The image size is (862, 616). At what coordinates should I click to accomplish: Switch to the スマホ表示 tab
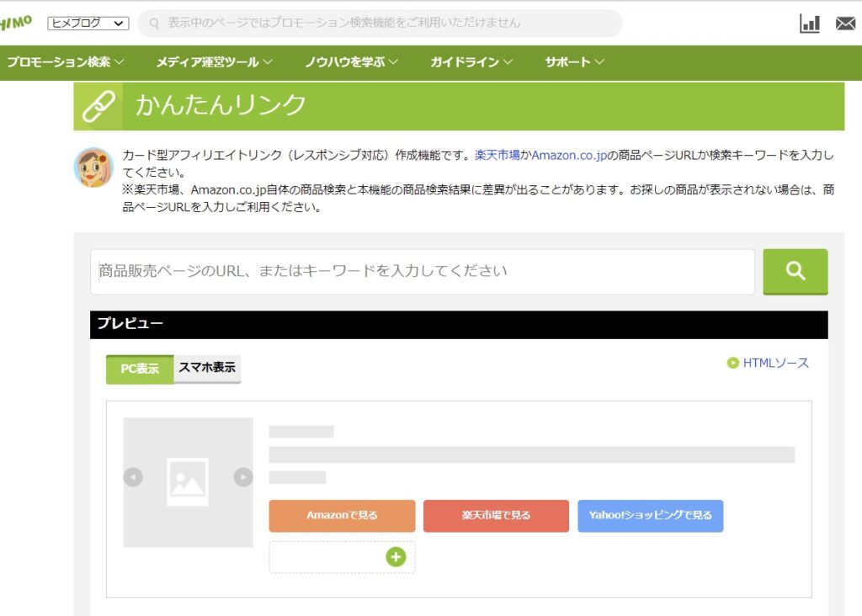click(207, 368)
